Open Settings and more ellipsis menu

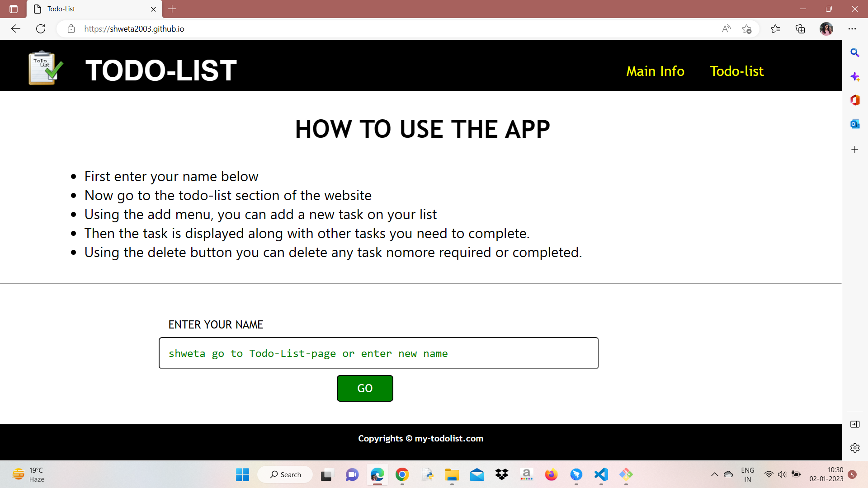tap(852, 29)
